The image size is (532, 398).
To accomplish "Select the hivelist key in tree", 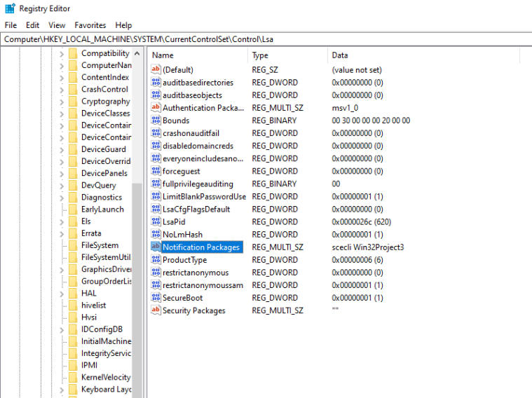I will (x=94, y=306).
